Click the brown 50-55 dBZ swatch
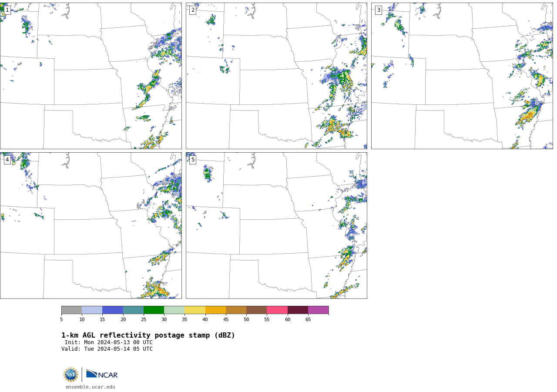This screenshot has height=392, width=557. pyautogui.click(x=256, y=310)
